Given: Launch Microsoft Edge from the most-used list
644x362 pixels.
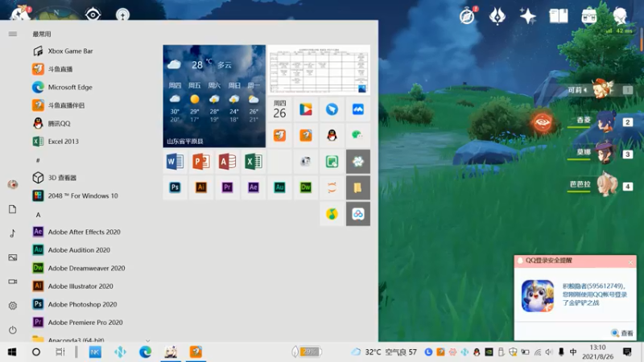Looking at the screenshot, I should click(x=62, y=87).
